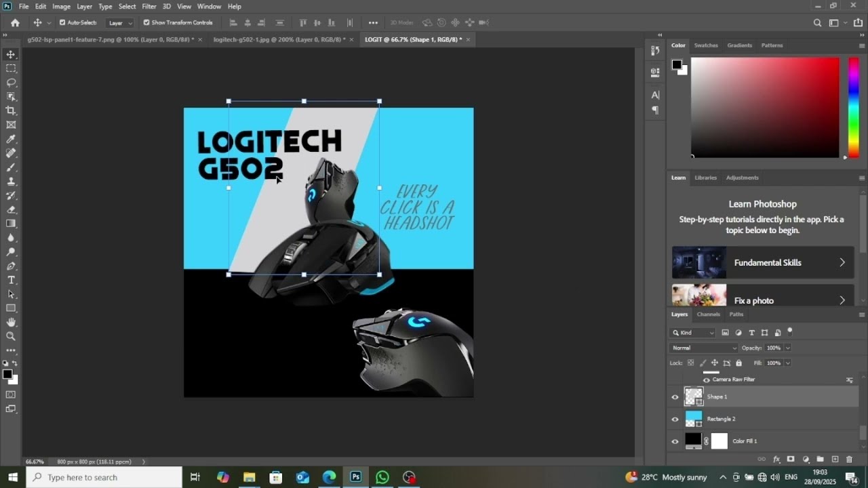Select the Path Selection tool

coord(11,294)
